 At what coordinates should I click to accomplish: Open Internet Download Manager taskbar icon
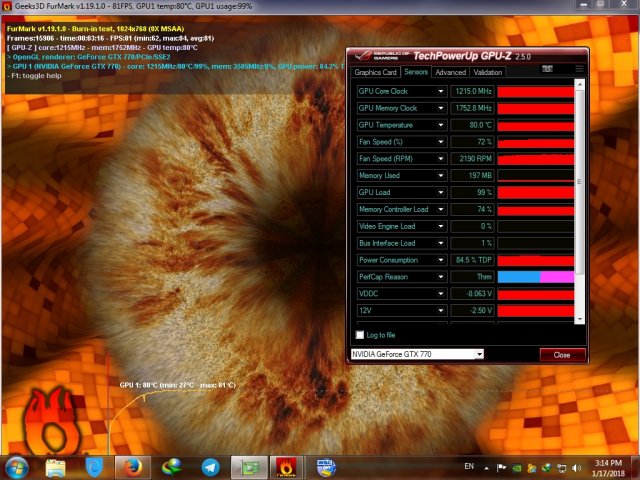(x=171, y=466)
